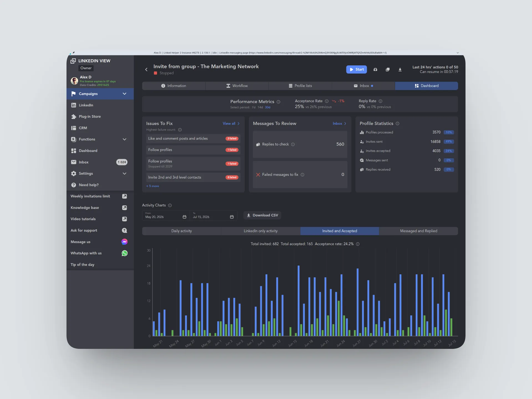Click the Profile Statistics info icon
This screenshot has height=399, width=532.
397,124
